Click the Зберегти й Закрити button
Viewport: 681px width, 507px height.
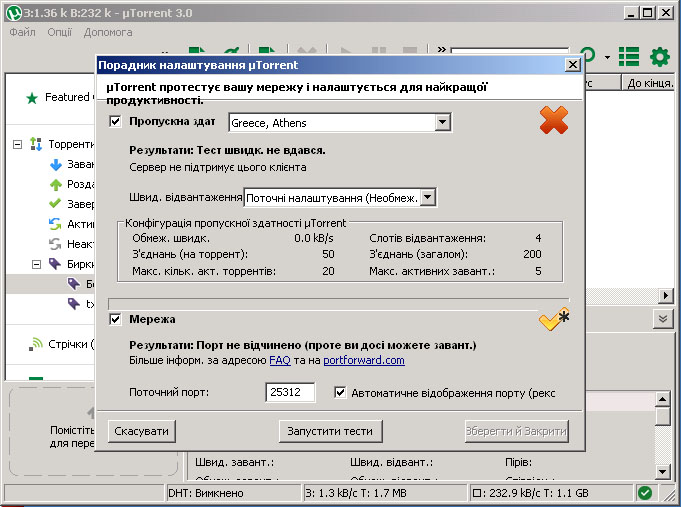[x=516, y=431]
